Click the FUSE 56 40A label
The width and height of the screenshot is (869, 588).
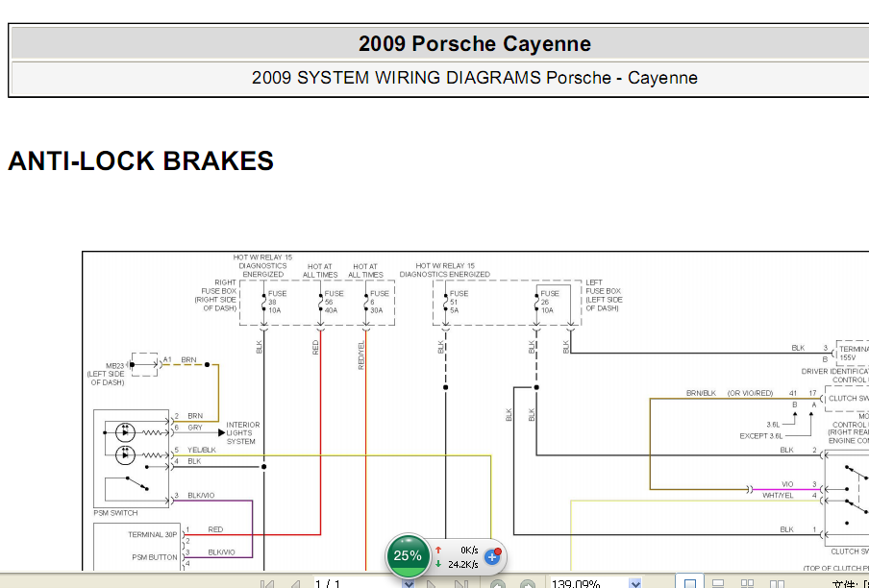pos(334,302)
